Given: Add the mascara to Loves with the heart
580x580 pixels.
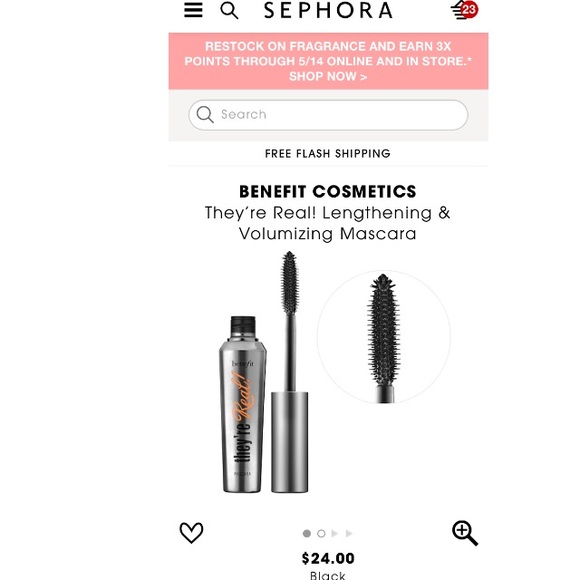Looking at the screenshot, I should click(x=191, y=533).
